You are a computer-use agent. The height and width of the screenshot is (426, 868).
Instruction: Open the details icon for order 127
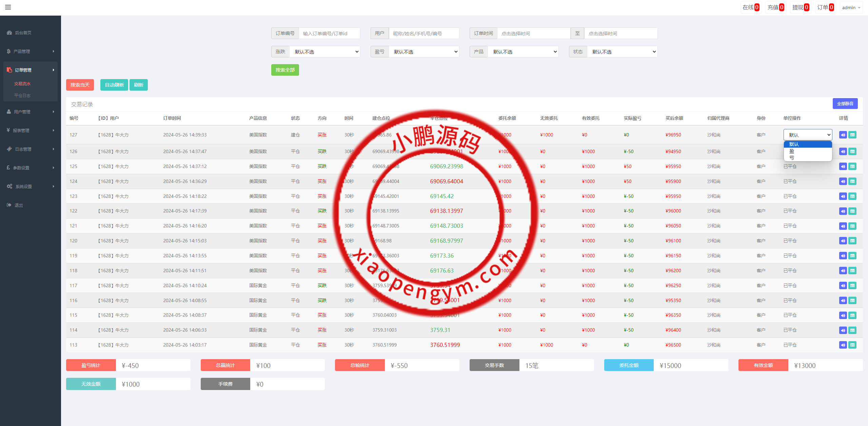pyautogui.click(x=852, y=135)
